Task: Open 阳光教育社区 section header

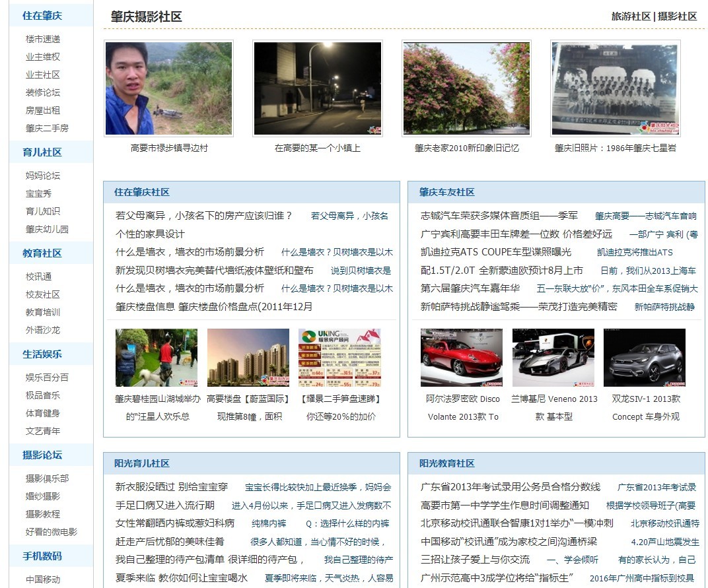Action: (447, 463)
